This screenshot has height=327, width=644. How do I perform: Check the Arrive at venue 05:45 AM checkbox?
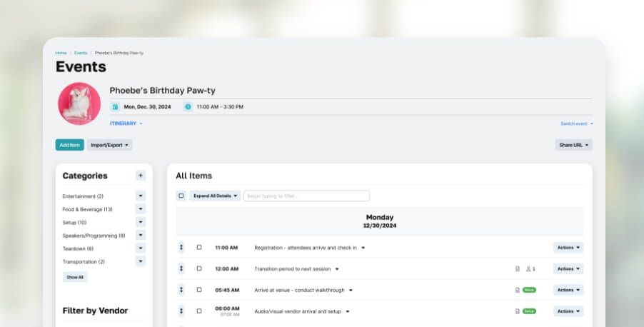pos(199,290)
